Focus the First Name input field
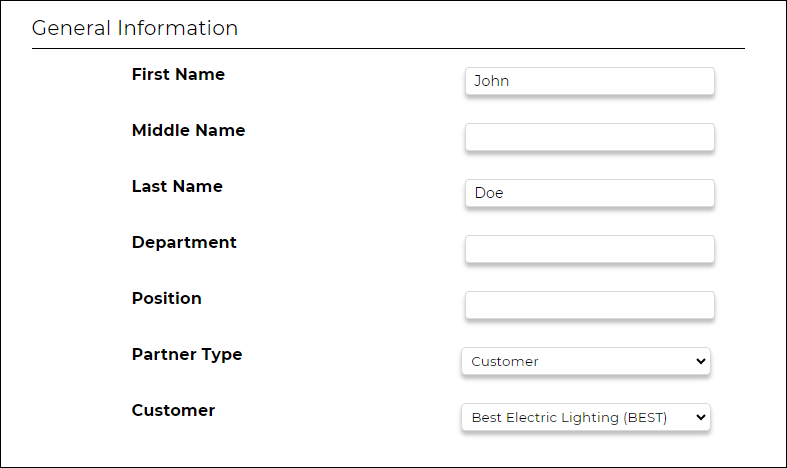The image size is (787, 468). [x=590, y=81]
